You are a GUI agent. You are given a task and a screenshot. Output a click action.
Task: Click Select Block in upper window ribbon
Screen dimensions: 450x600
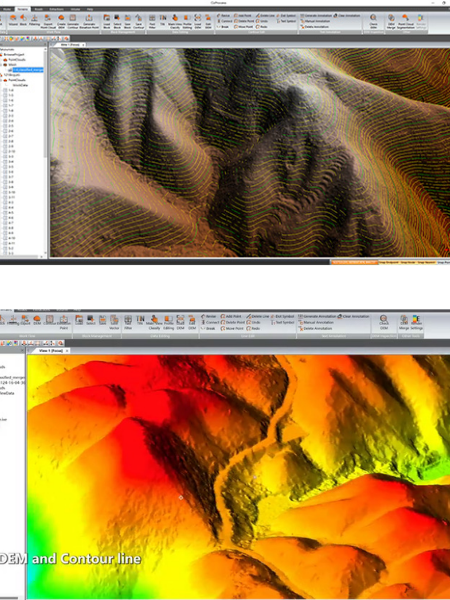click(x=117, y=21)
